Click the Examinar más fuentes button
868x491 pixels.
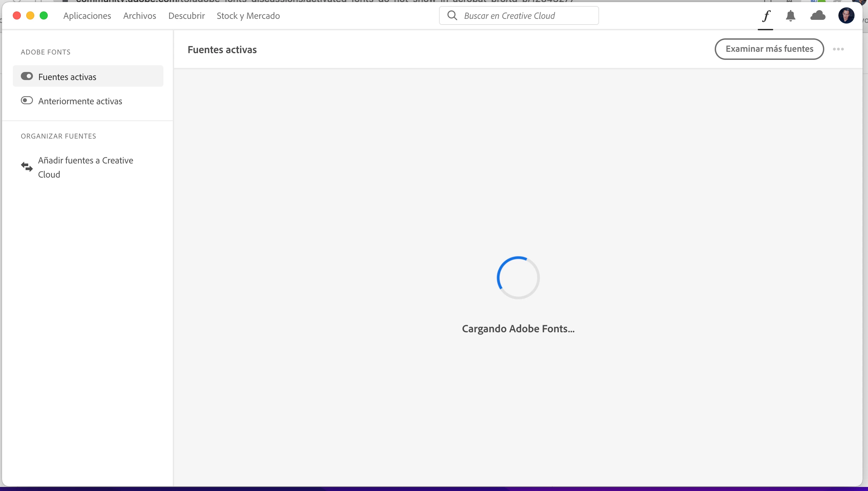point(769,49)
